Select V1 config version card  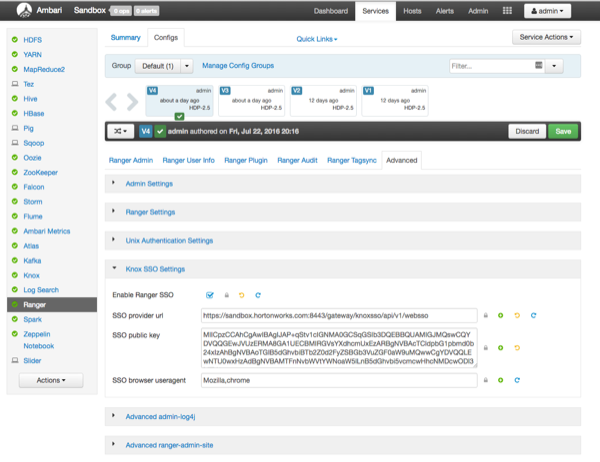tap(395, 101)
